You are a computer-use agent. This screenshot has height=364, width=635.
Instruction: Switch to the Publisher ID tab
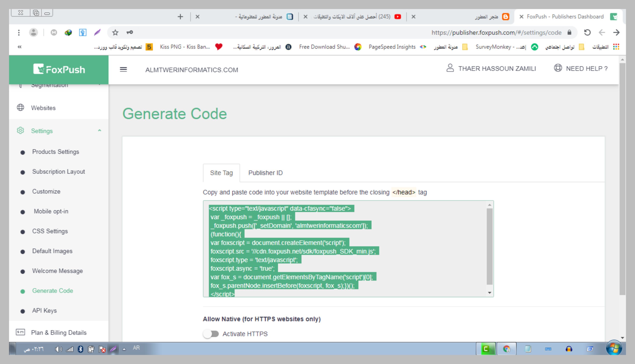[265, 173]
